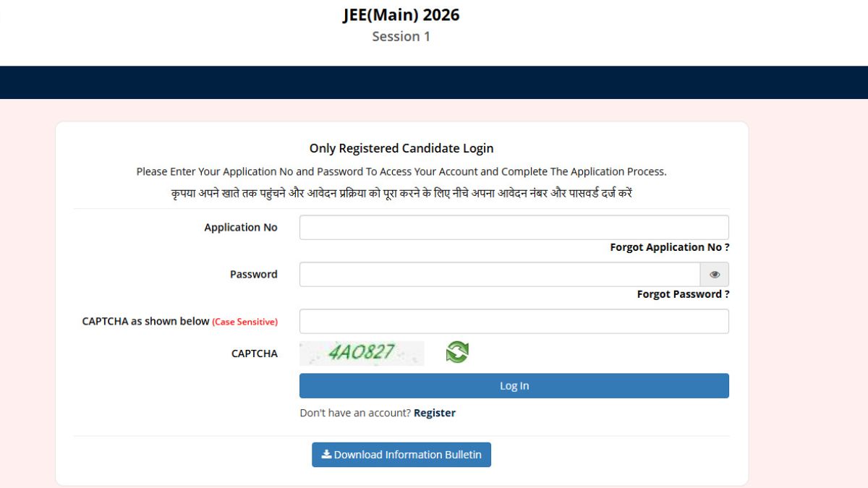Click the CAPTCHA image showing 4AO827
The height and width of the screenshot is (488, 868).
click(362, 354)
